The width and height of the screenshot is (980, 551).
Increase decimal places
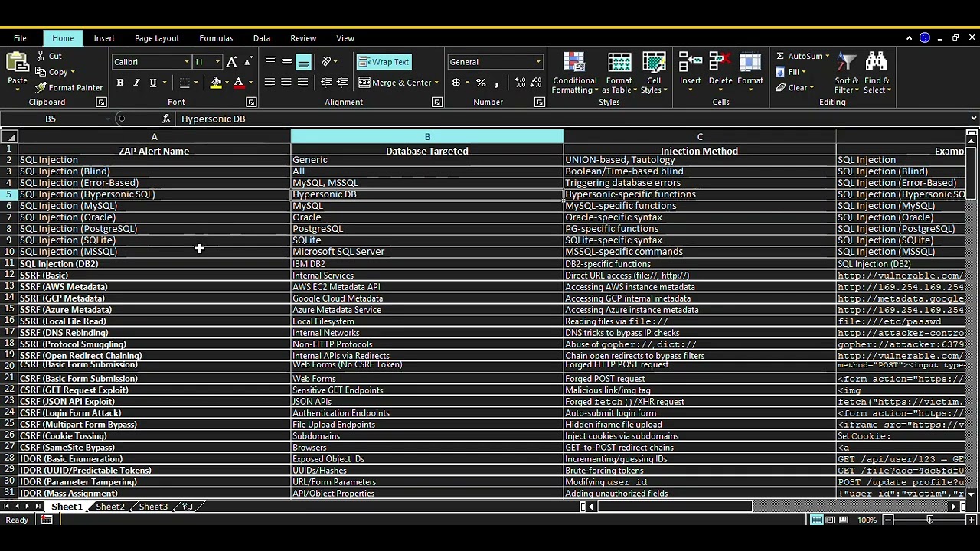click(x=521, y=83)
